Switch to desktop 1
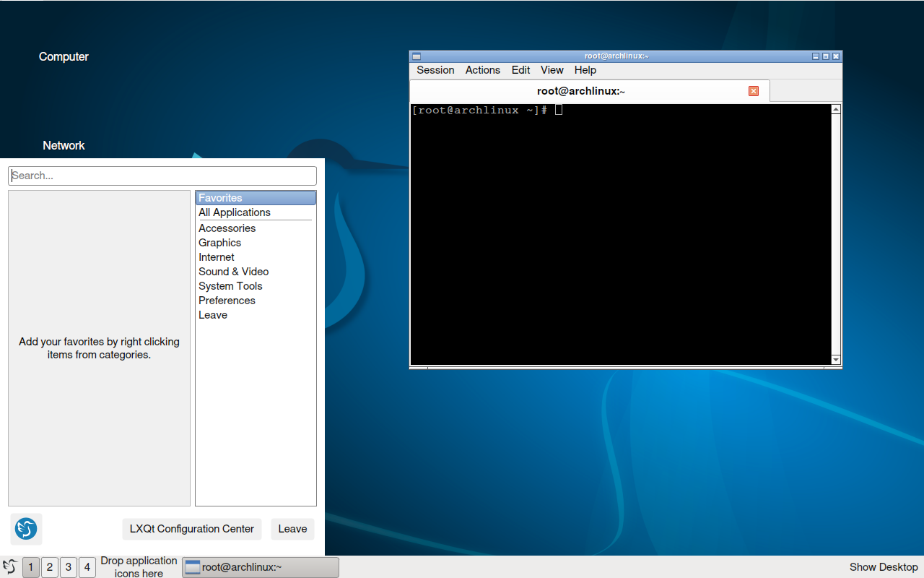924x578 pixels. 31,567
